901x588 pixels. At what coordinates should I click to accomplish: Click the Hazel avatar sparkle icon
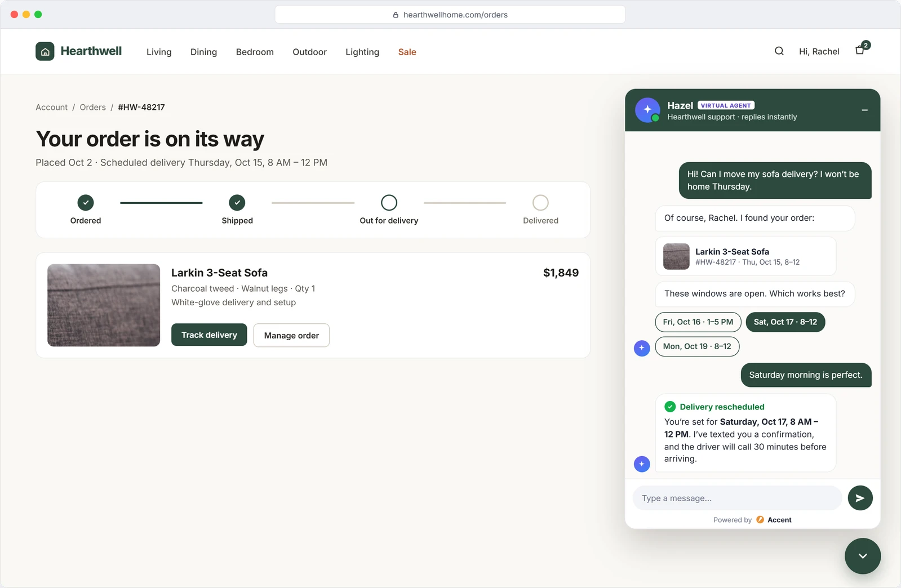pos(647,110)
